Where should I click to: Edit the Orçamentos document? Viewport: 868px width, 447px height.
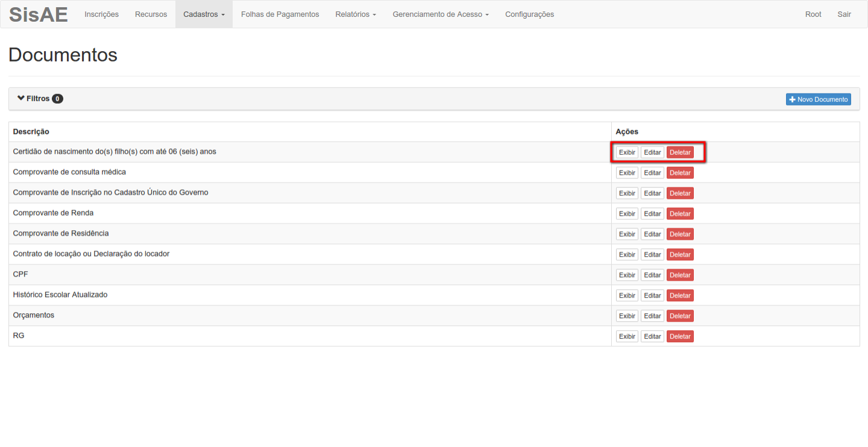coord(652,316)
